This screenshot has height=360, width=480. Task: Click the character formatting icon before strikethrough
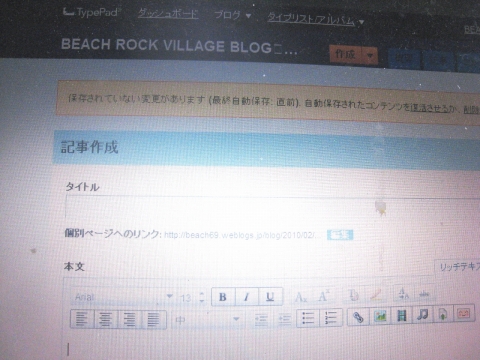(x=404, y=294)
